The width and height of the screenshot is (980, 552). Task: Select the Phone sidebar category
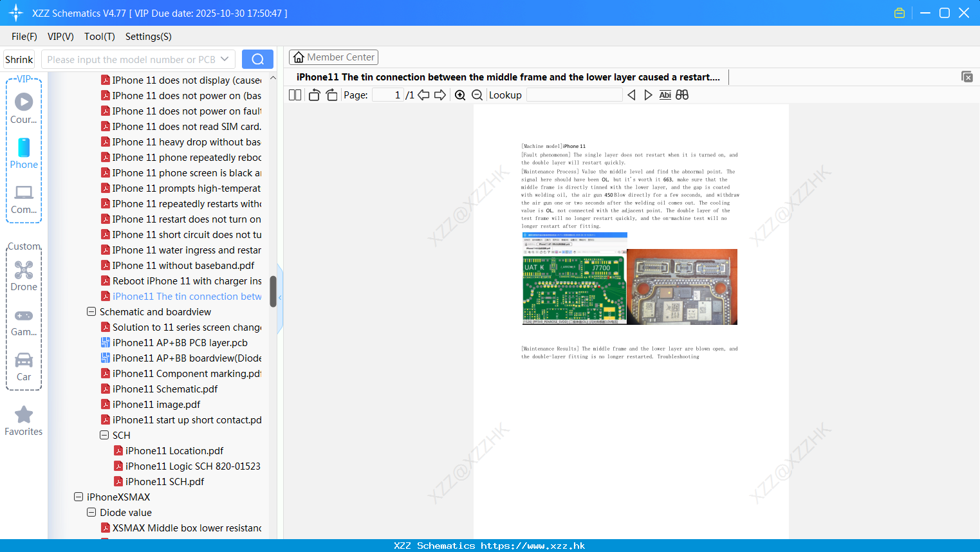pos(24,153)
